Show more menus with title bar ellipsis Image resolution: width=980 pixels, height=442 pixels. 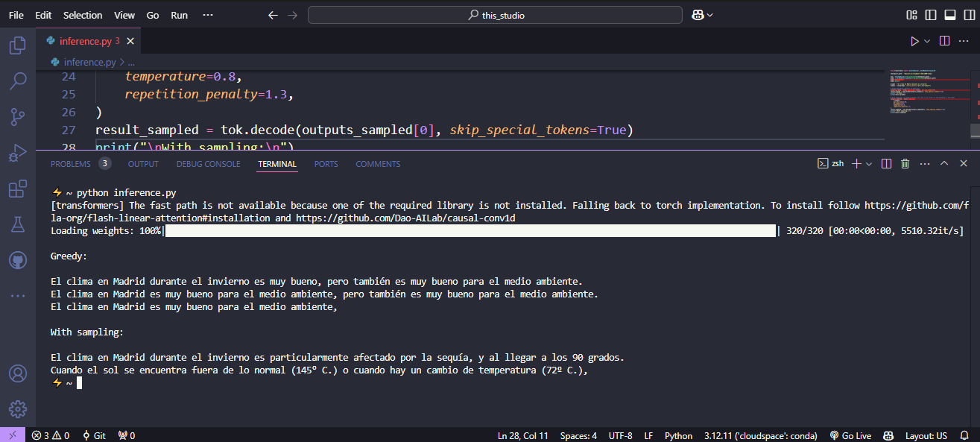pos(208,15)
